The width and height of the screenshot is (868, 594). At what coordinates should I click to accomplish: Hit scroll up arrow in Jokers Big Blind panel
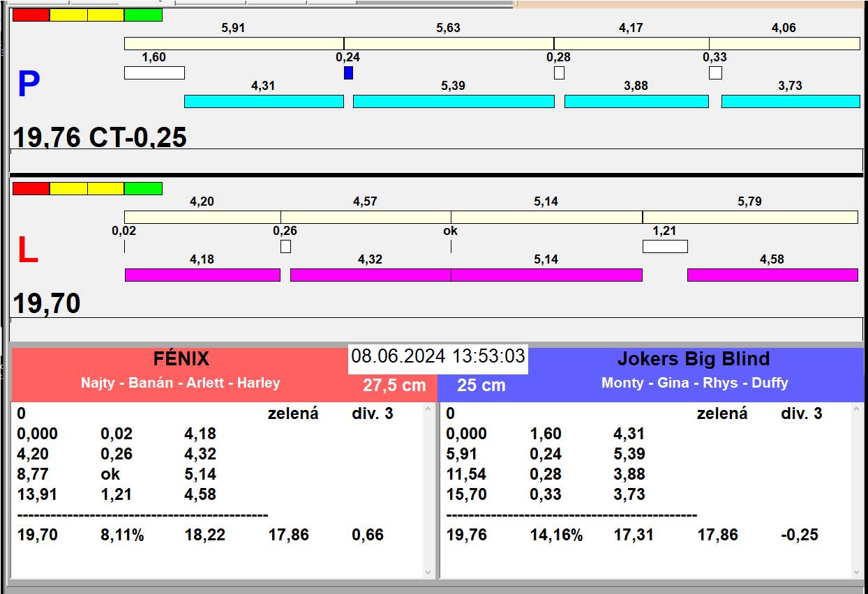pos(858,411)
